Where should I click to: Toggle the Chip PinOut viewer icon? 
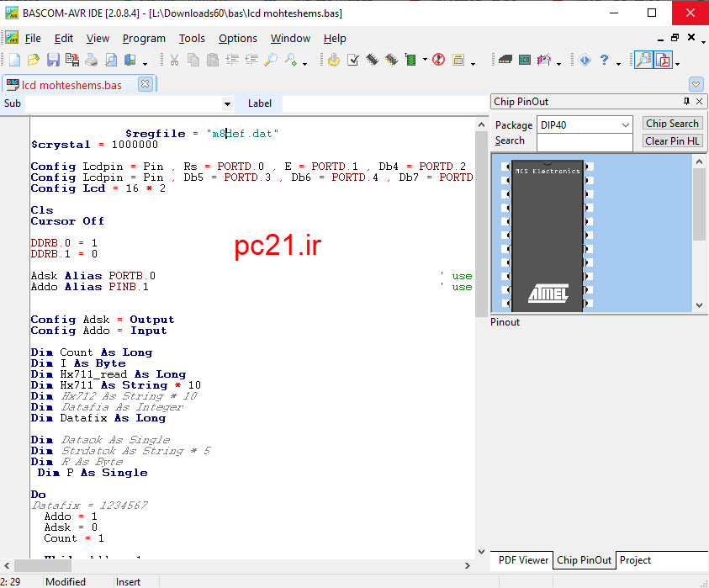click(643, 60)
